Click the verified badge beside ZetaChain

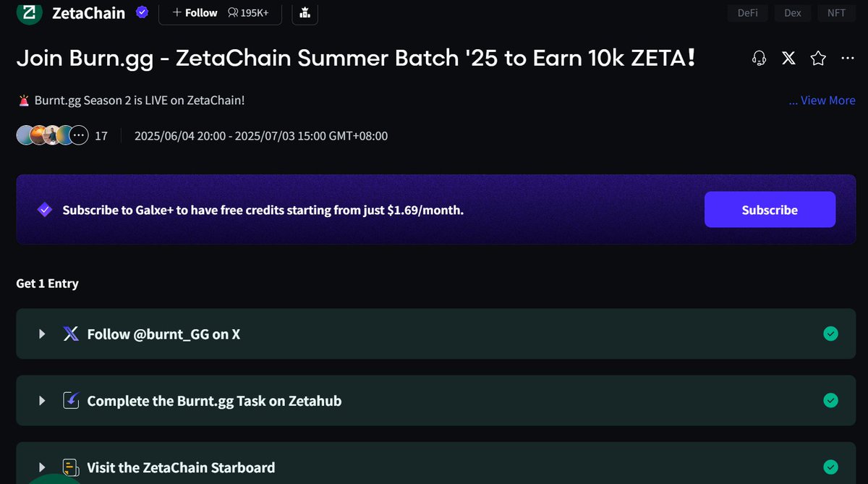pos(142,12)
